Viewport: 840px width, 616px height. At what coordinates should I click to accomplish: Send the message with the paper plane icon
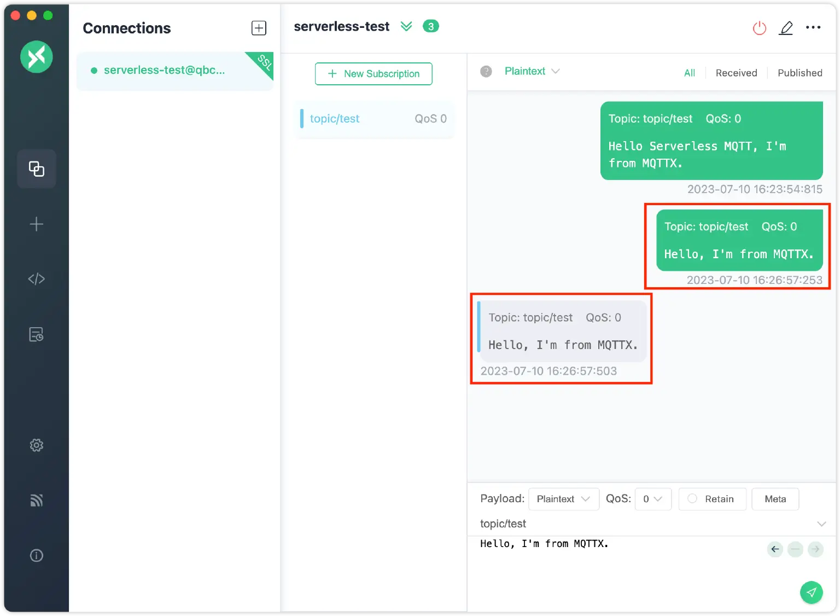point(812,592)
